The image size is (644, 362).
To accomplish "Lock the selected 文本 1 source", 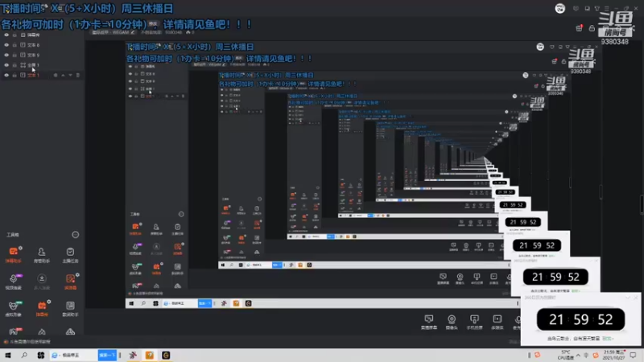I will (x=14, y=75).
